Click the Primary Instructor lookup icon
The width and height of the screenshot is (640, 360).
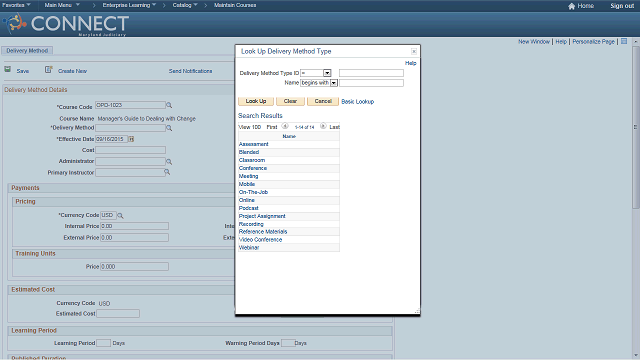click(x=167, y=172)
